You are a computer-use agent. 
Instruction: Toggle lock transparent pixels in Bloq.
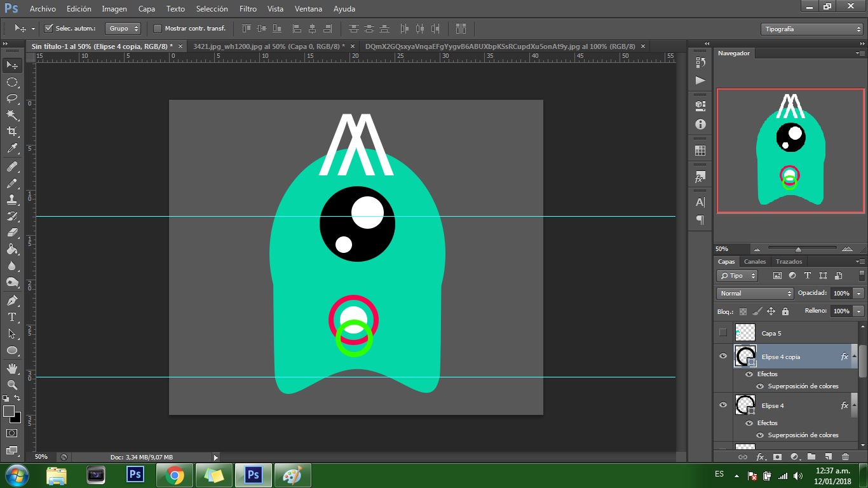743,311
